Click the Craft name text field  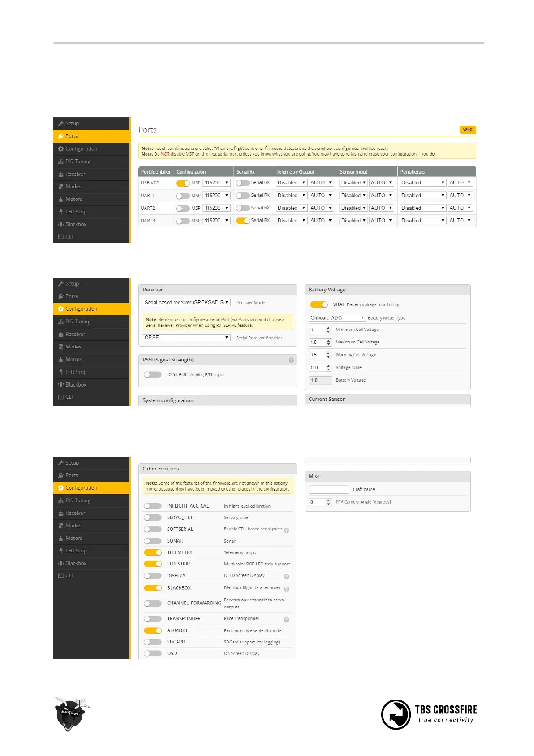click(328, 489)
